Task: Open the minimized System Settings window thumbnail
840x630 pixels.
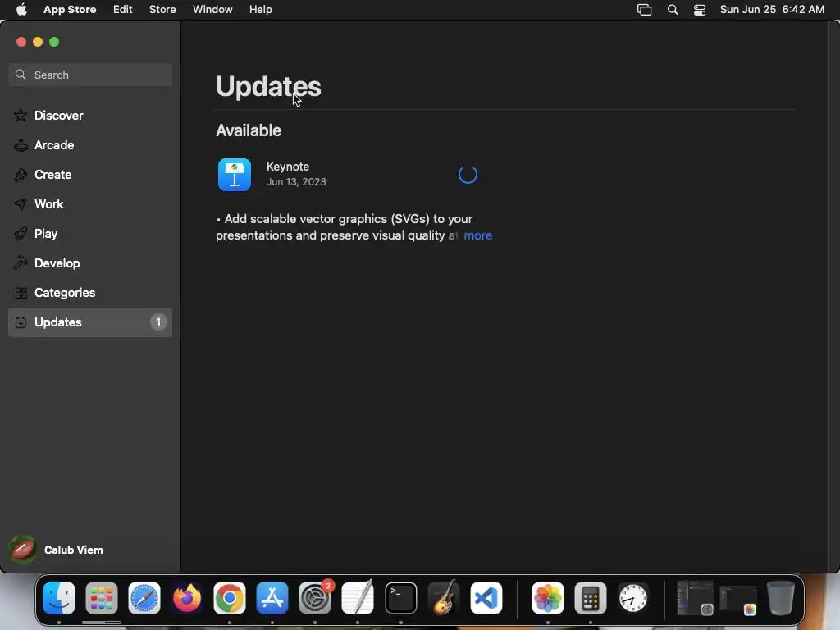Action: coord(694,598)
